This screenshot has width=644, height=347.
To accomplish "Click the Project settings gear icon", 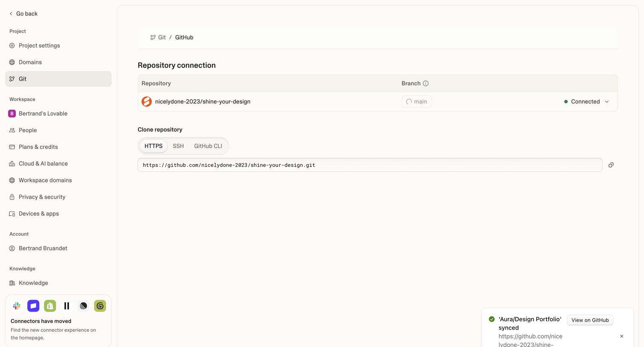I will pos(12,46).
